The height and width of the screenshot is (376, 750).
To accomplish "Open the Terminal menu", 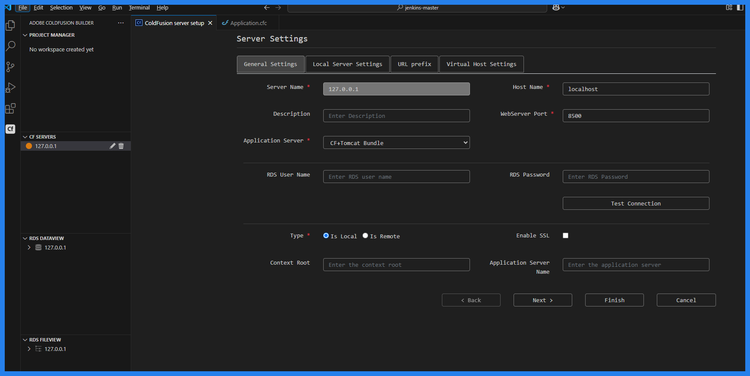I will [x=139, y=8].
